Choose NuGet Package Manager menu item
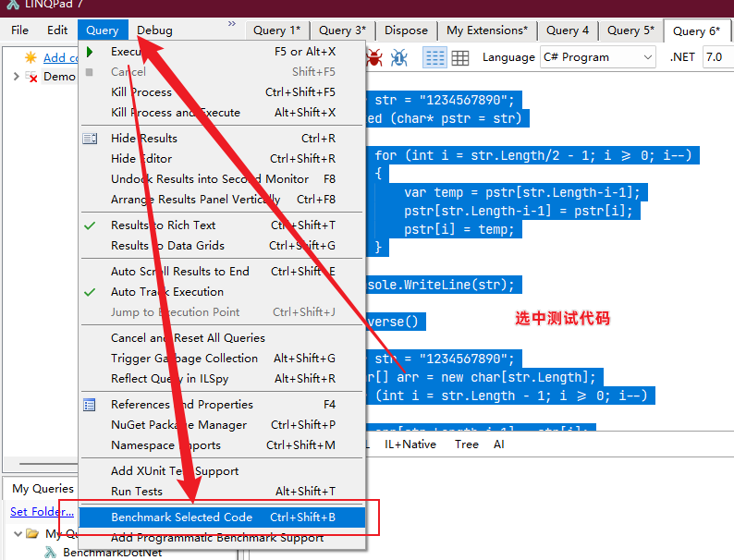Viewport: 734px width, 560px height. click(223, 425)
